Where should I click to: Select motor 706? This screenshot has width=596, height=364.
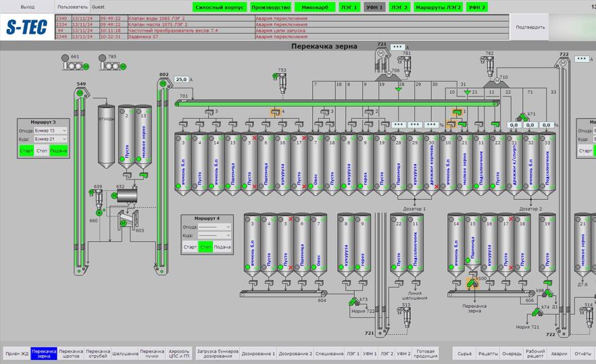[389, 74]
